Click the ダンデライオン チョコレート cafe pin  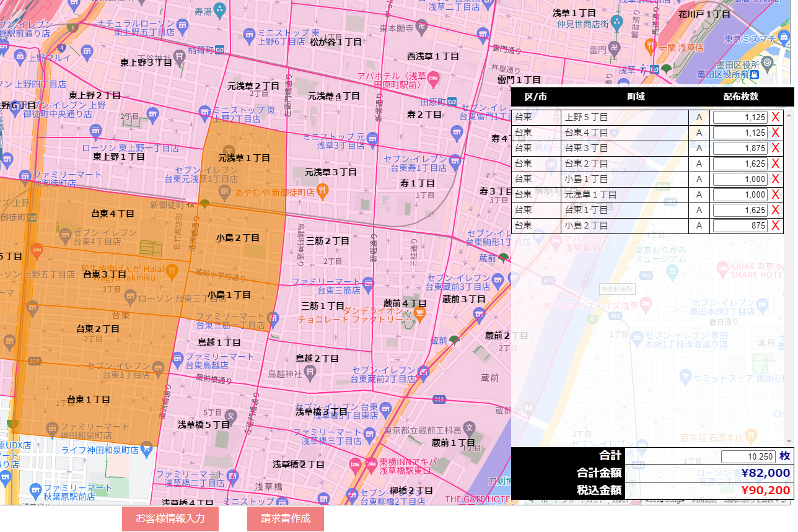[x=420, y=313]
